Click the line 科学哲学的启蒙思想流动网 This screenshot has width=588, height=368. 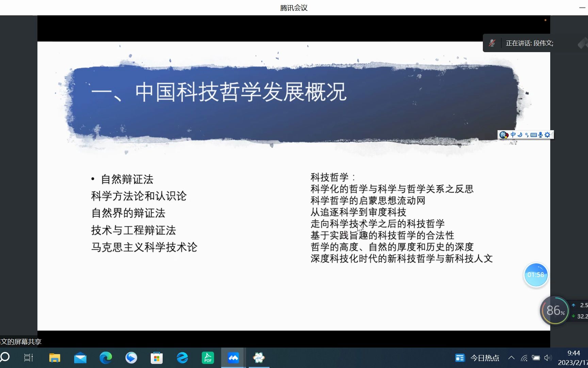point(368,200)
